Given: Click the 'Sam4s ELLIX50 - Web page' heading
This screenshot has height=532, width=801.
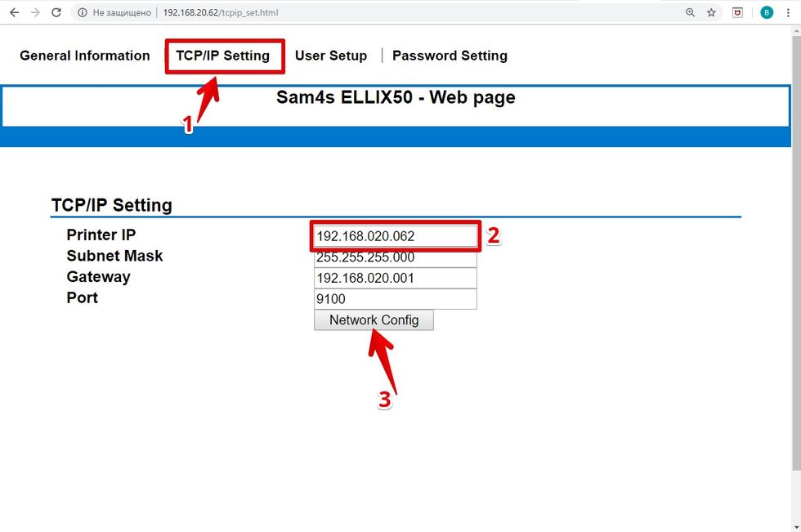Looking at the screenshot, I should tap(396, 97).
